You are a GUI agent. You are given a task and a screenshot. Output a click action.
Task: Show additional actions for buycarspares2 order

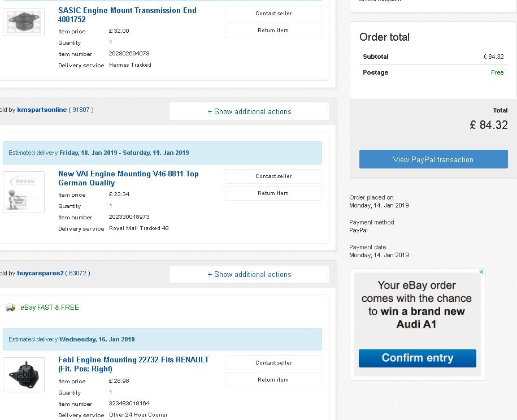[249, 274]
